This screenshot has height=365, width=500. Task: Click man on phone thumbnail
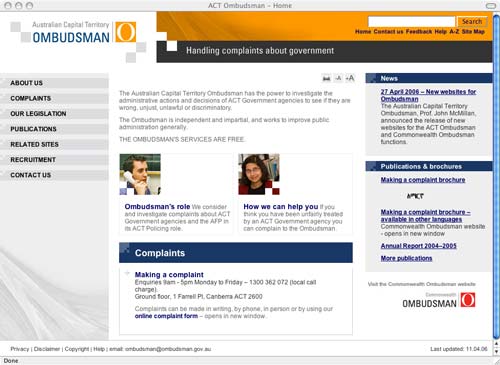click(140, 174)
